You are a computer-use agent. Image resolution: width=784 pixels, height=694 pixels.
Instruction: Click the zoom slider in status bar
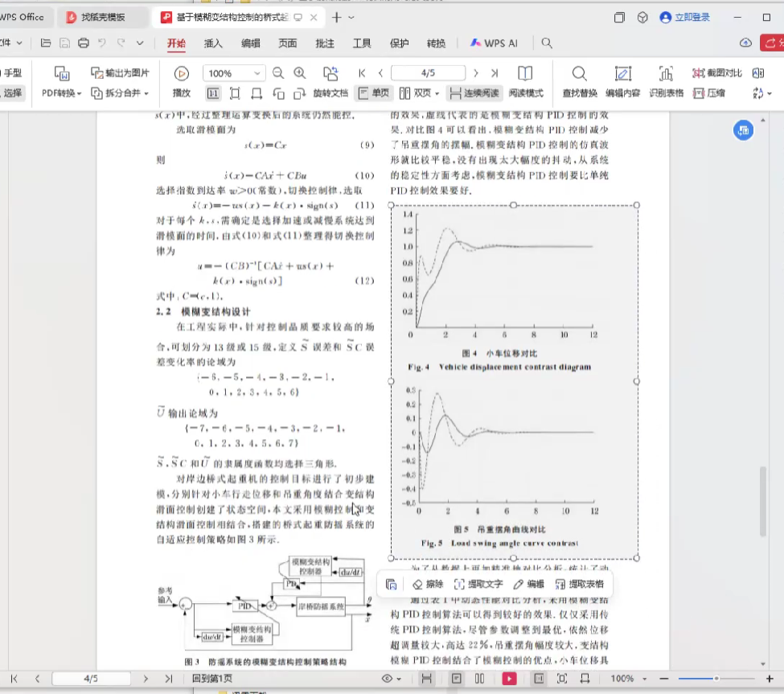click(716, 679)
